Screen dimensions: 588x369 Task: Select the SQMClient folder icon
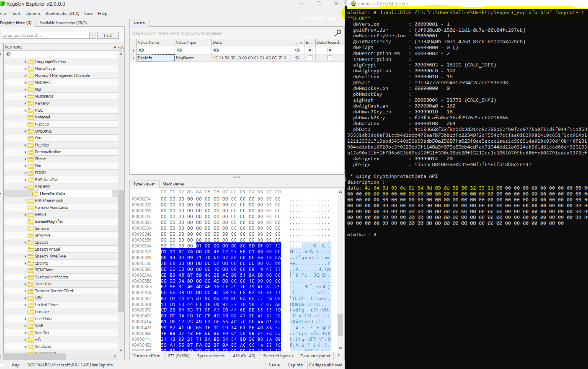31,270
